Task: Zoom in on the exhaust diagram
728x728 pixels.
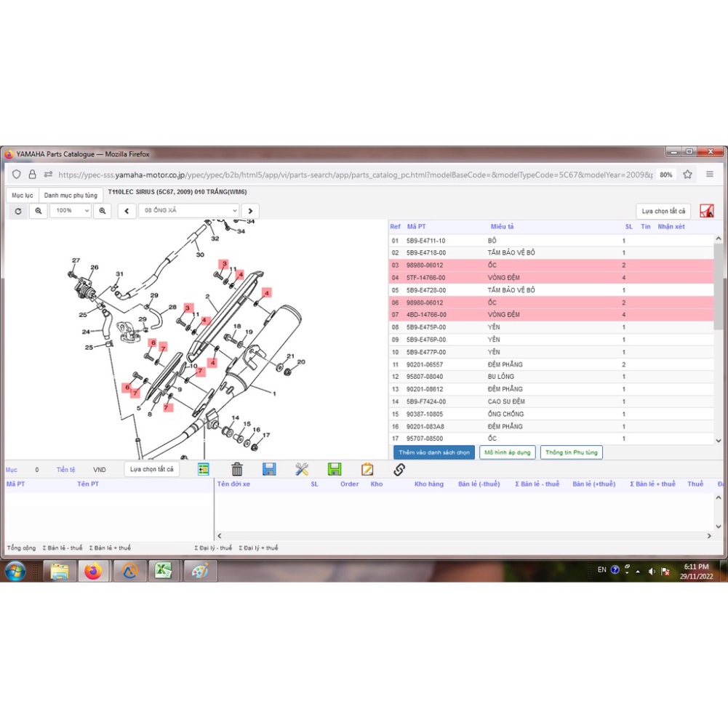Action: coord(103,211)
